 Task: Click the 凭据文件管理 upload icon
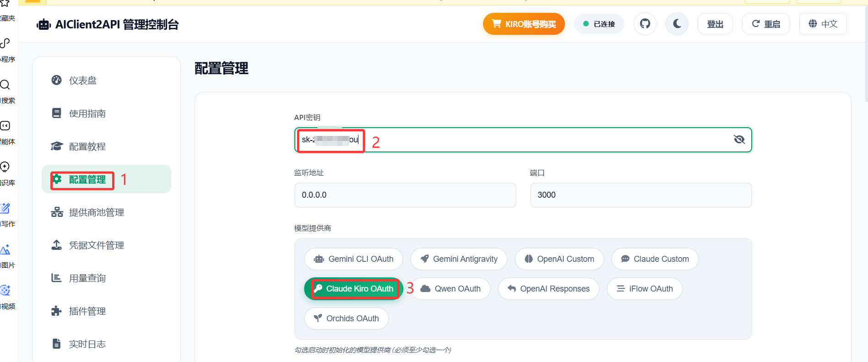pyautogui.click(x=56, y=245)
